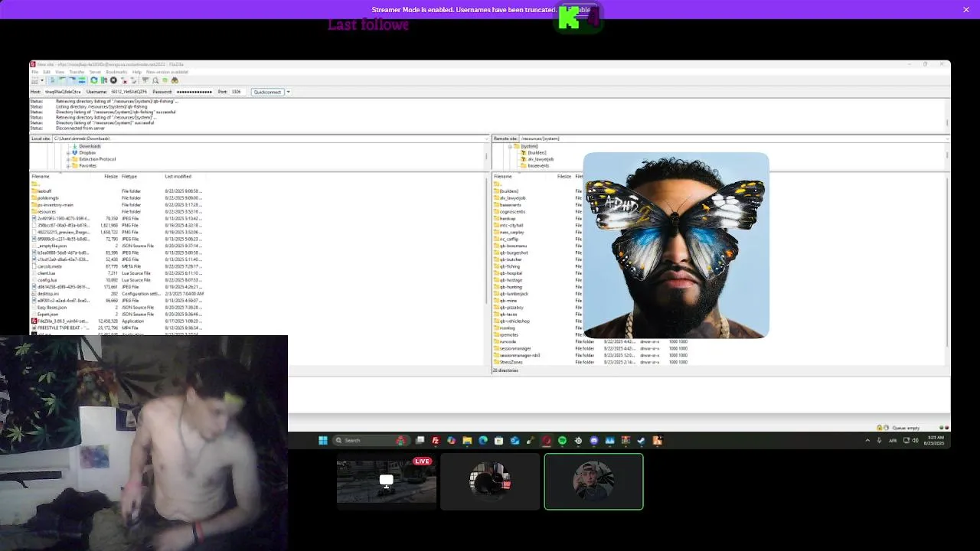Open the binoculars file search icon
Image resolution: width=980 pixels, height=551 pixels.
click(x=175, y=80)
